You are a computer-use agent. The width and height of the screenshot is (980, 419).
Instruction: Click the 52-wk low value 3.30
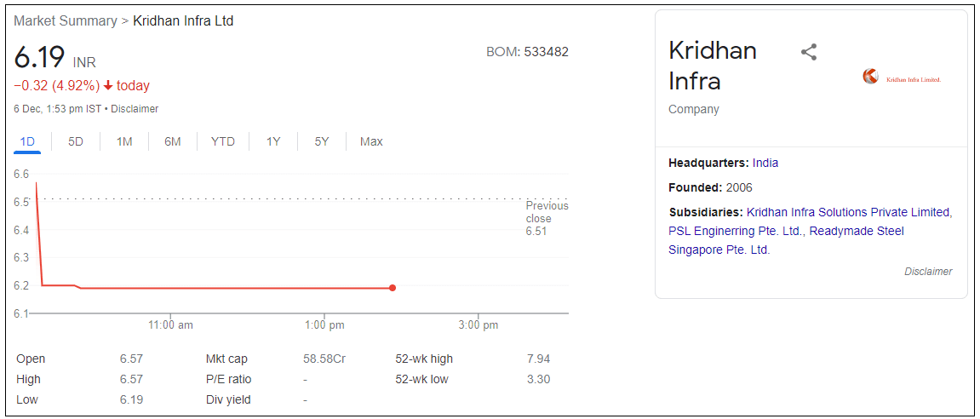(x=538, y=379)
